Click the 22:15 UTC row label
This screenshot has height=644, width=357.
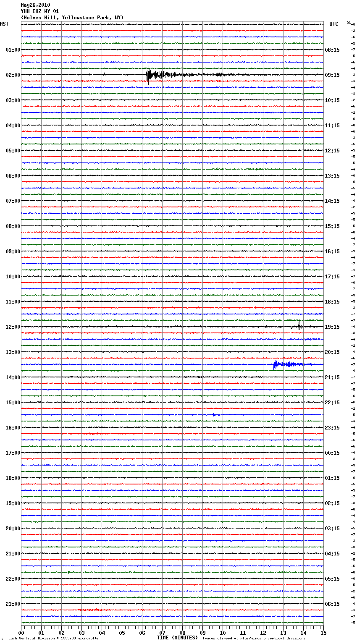(x=332, y=403)
